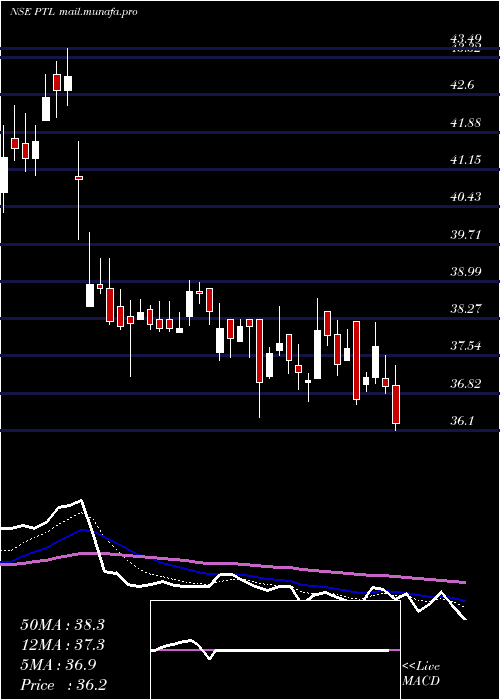Select the 40.43 price axis label

click(466, 196)
